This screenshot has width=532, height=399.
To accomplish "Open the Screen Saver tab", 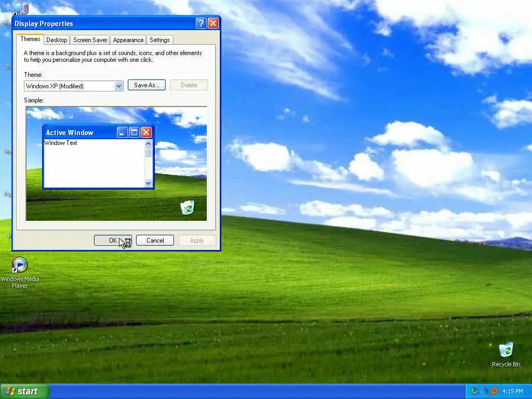I will pyautogui.click(x=90, y=40).
